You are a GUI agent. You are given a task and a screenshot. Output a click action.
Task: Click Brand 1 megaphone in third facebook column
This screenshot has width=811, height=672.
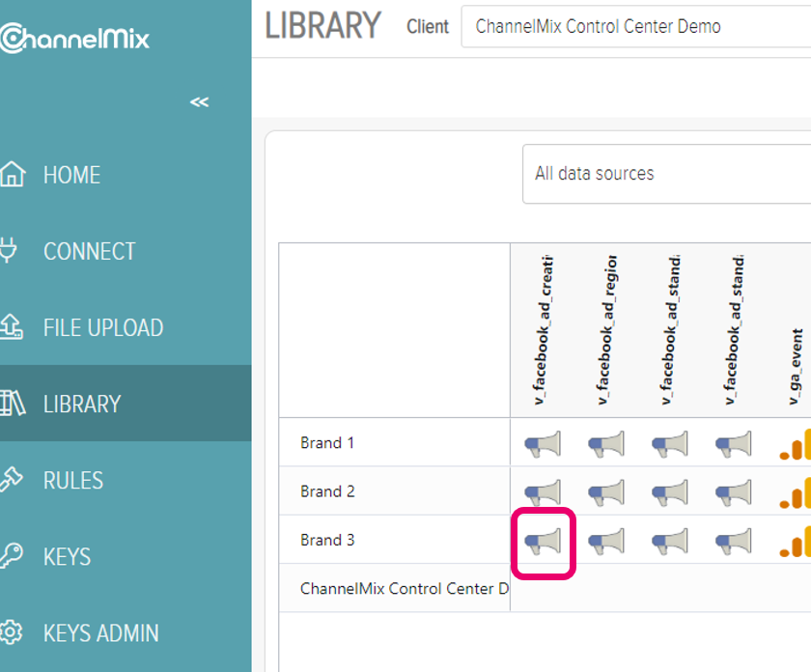click(670, 444)
